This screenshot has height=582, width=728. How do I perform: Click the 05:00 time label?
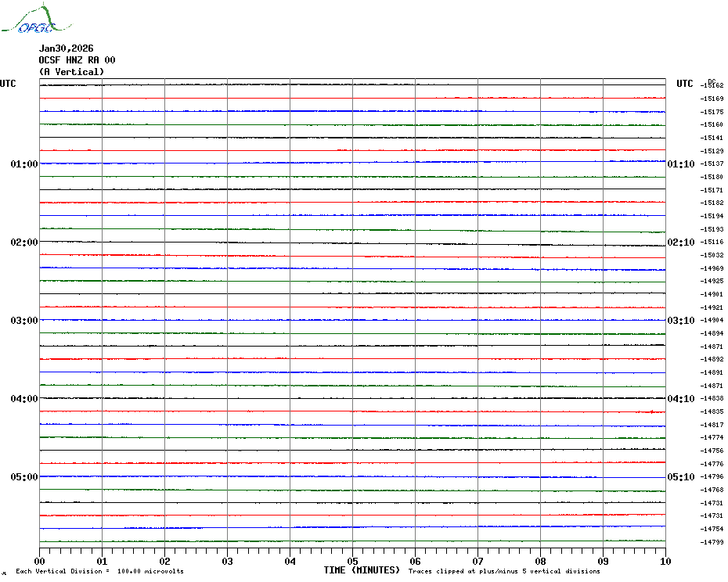24,477
